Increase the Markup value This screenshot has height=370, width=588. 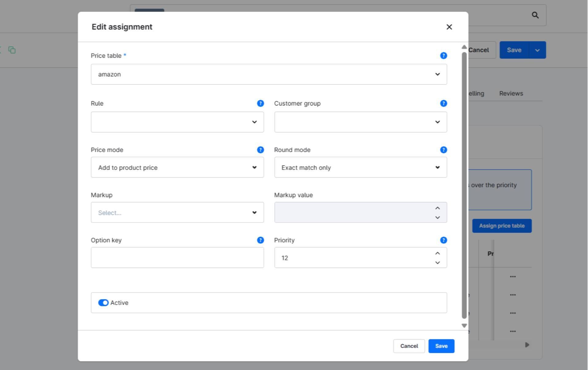(437, 208)
